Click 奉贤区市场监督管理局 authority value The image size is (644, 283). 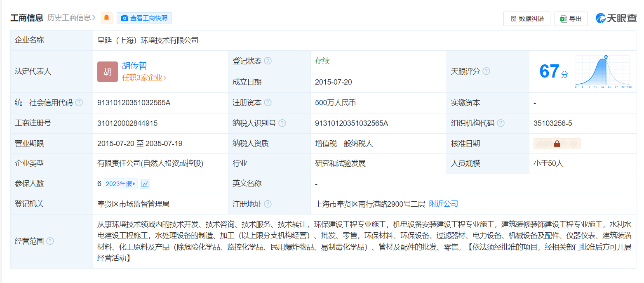coord(134,204)
